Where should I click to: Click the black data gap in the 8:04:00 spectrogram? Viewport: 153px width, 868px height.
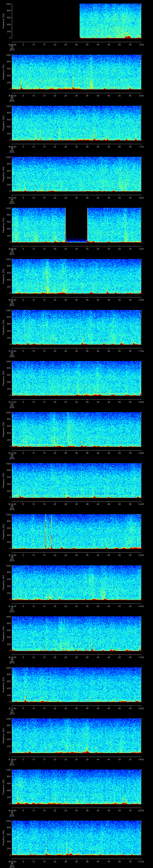45,21
